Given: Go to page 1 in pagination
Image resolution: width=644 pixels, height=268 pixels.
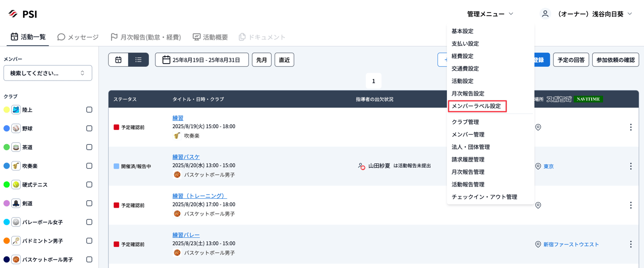Looking at the screenshot, I should pos(373,81).
